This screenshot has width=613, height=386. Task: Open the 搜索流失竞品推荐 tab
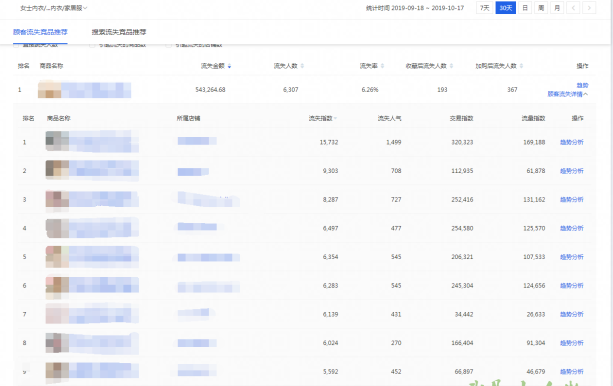(119, 32)
